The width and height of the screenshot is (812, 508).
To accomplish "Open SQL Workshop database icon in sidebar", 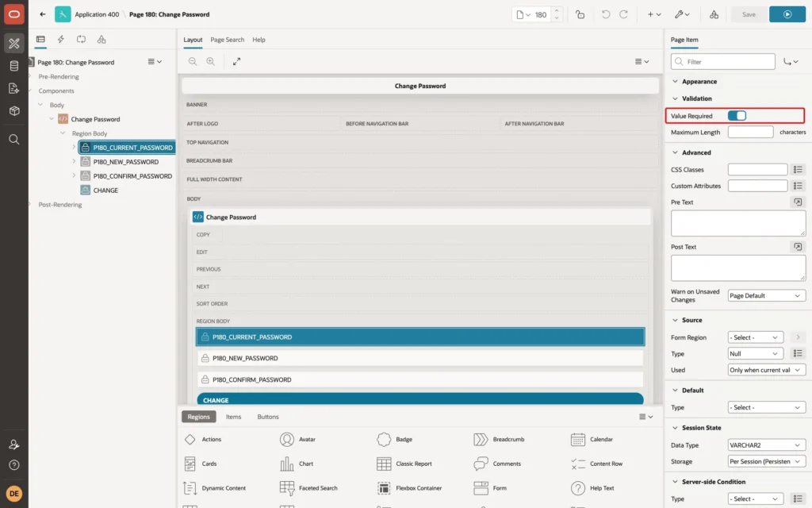I will click(x=14, y=66).
